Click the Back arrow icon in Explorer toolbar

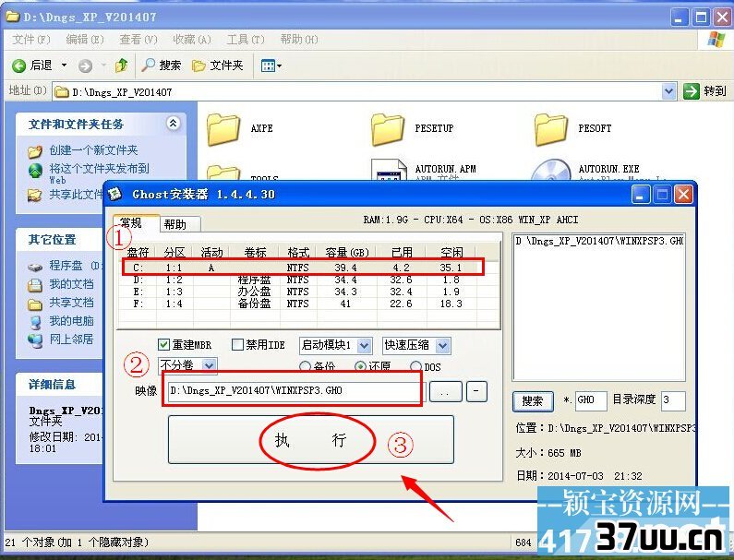click(18, 66)
